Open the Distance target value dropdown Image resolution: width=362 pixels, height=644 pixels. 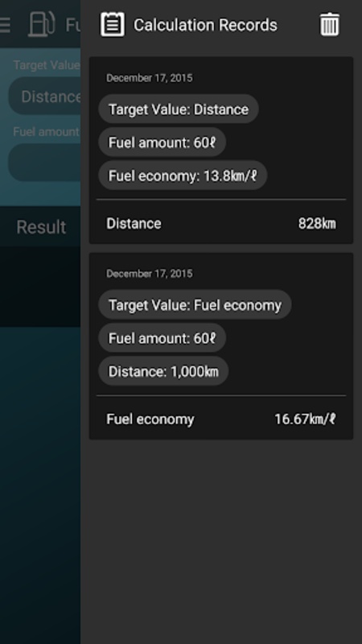coord(44,96)
